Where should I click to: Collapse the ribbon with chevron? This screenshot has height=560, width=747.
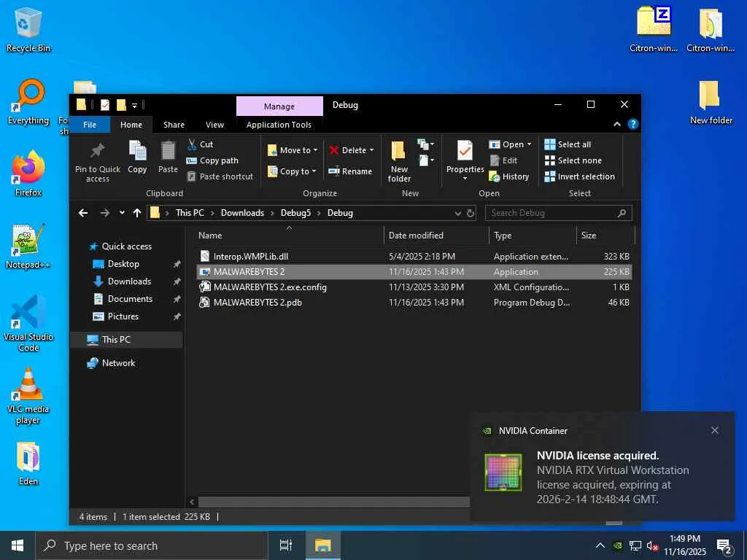point(617,124)
